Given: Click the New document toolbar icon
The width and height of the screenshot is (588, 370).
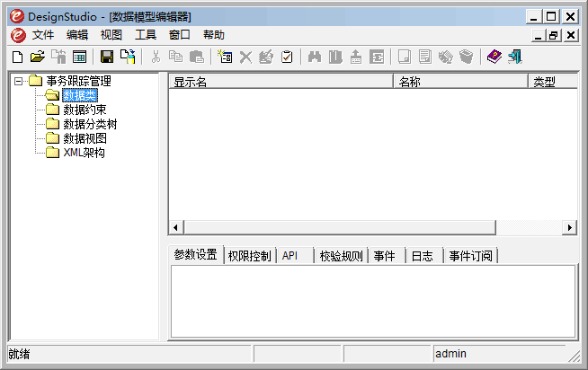Looking at the screenshot, I should pos(18,57).
